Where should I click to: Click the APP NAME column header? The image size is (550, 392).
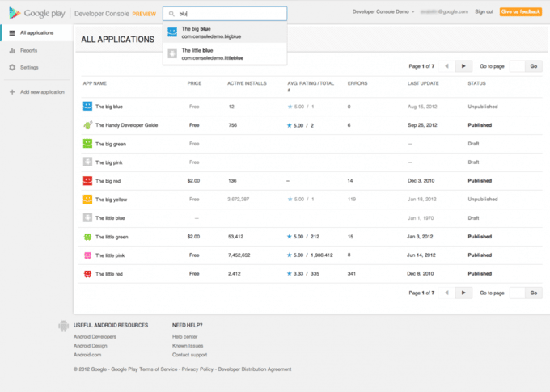[95, 83]
